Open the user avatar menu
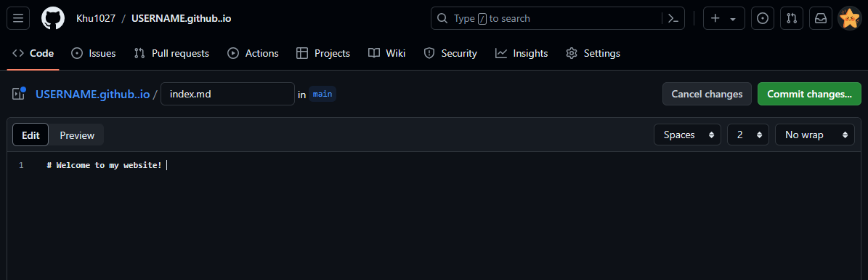Viewport: 868px width, 280px height. pos(850,18)
